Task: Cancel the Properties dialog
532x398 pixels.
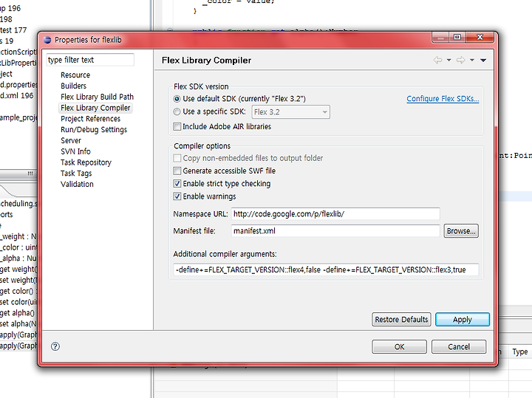Action: 459,346
